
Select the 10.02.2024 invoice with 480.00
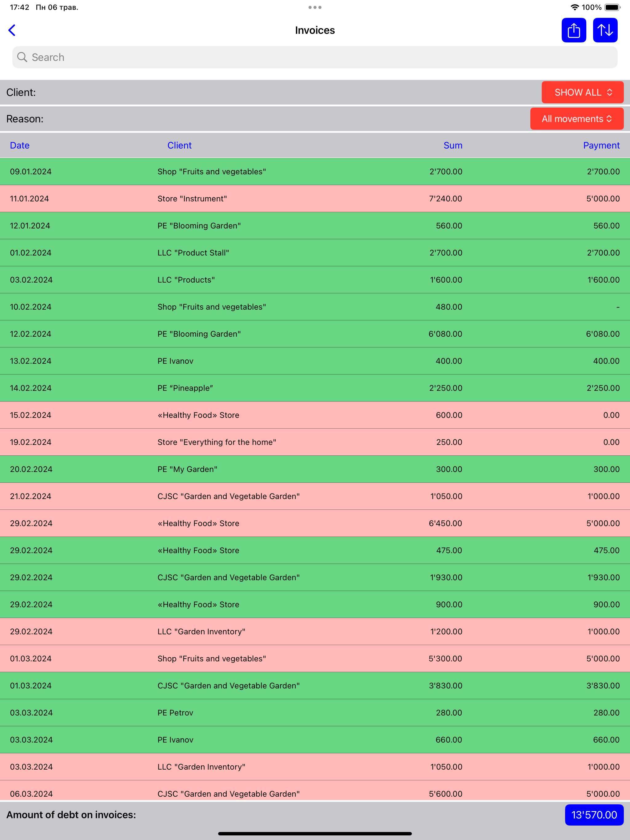[x=315, y=307]
